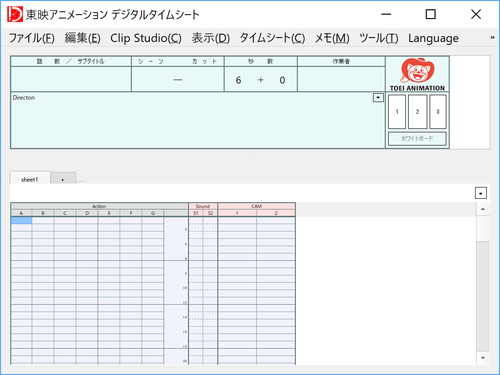Screen dimensions: 500x375
Task: Click the CAM group header
Action: [x=257, y=206]
